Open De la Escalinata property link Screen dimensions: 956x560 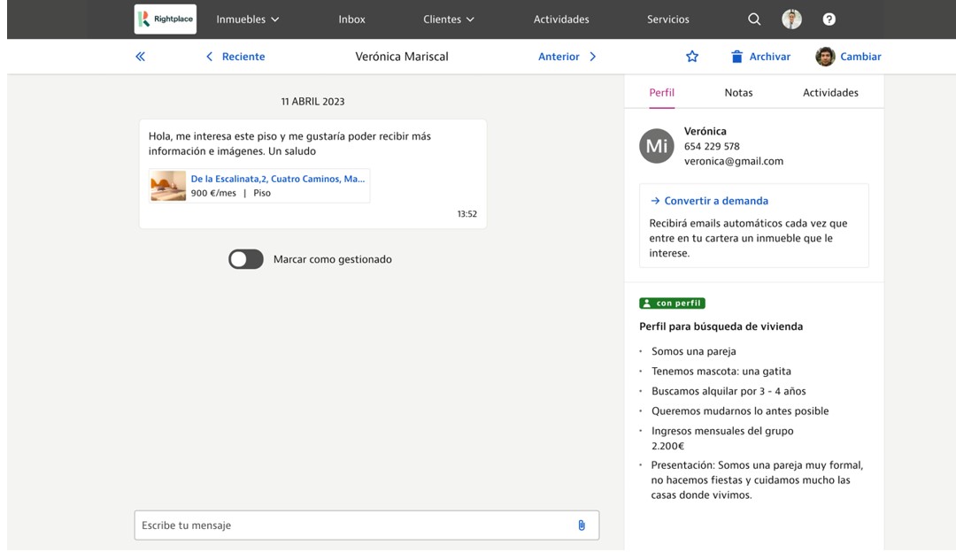[x=277, y=179]
